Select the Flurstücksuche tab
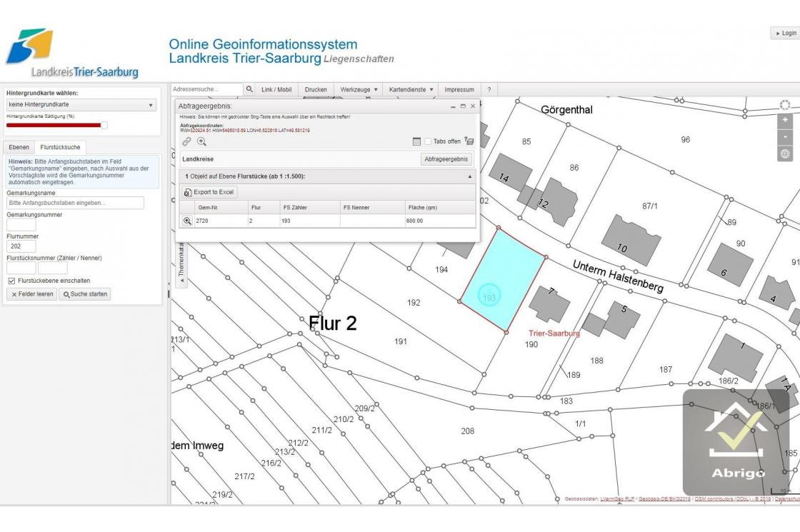The image size is (800, 532). click(x=60, y=147)
